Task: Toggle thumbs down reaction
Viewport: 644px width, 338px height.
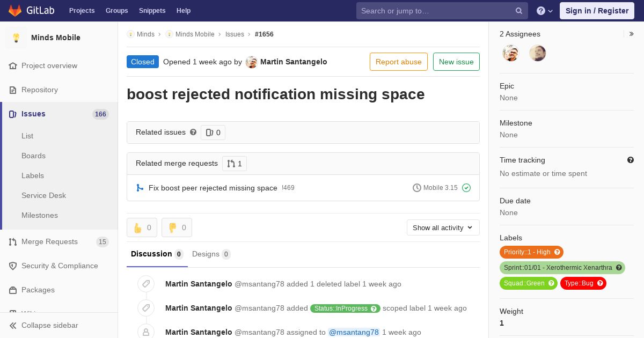Action: tap(177, 227)
